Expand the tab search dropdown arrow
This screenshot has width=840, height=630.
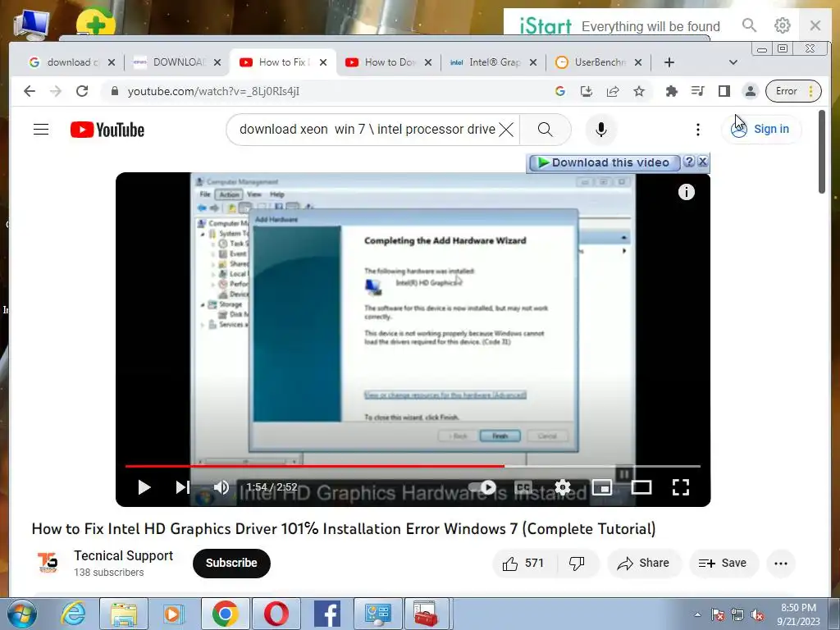733,62
